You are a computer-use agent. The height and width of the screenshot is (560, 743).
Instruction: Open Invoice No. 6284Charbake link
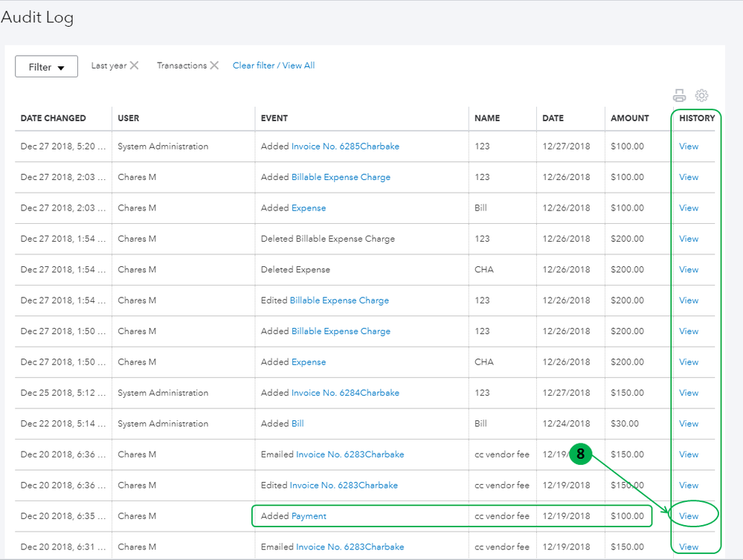point(345,393)
